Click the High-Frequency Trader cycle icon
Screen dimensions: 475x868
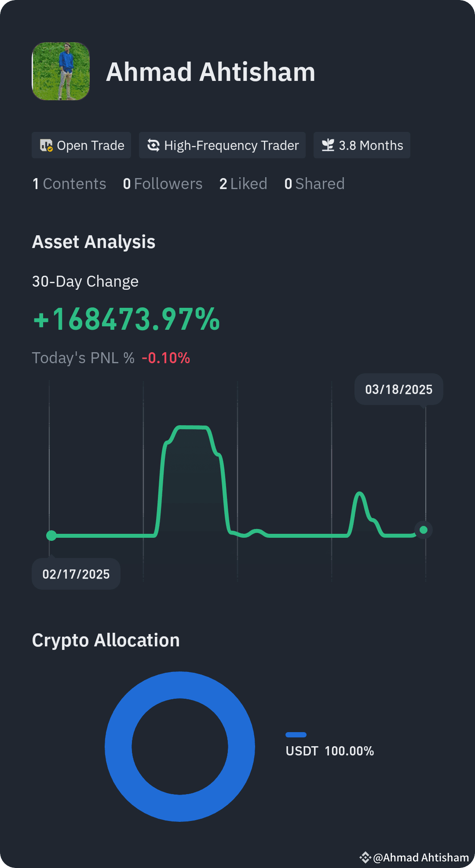pyautogui.click(x=153, y=146)
